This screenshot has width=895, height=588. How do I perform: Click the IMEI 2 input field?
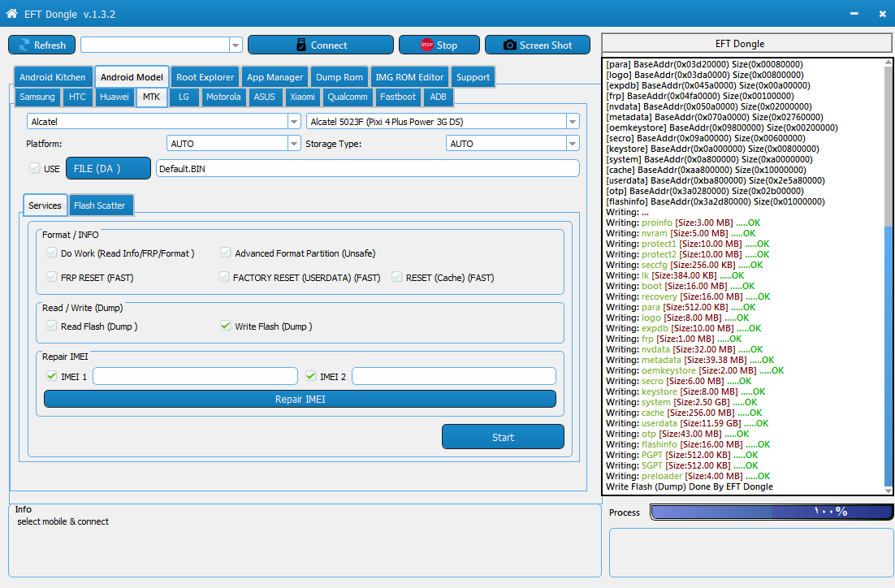pos(454,376)
